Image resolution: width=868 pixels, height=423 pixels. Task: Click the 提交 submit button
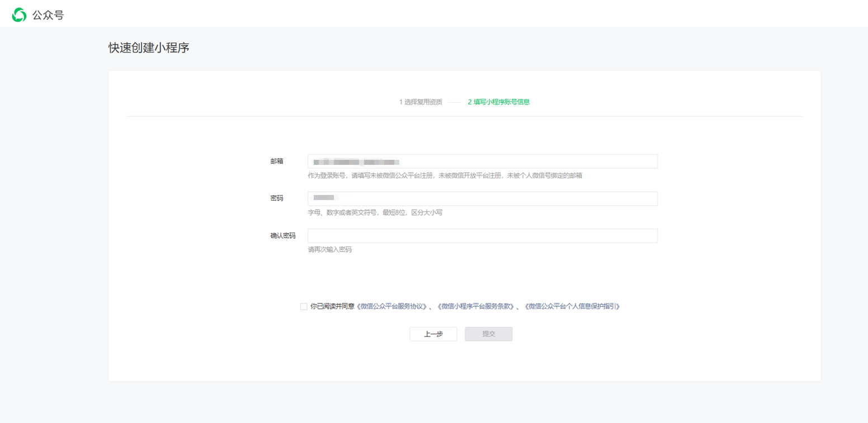pos(489,334)
